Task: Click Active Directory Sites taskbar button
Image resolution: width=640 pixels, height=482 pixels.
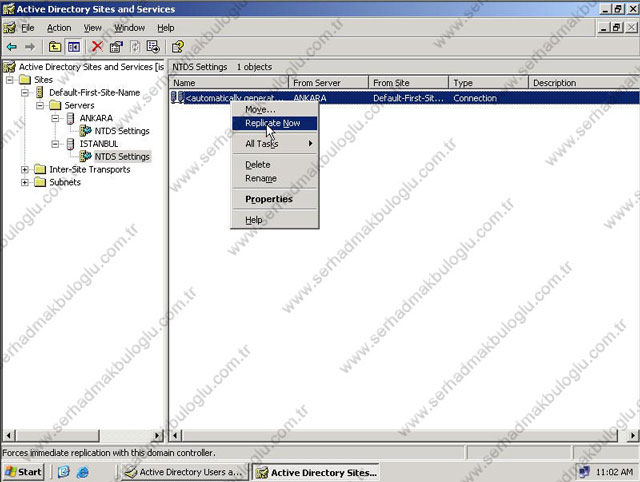Action: pos(316,473)
